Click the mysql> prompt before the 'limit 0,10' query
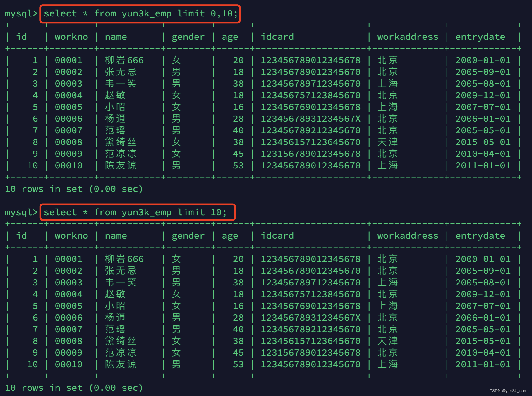The height and width of the screenshot is (396, 532). pos(21,14)
